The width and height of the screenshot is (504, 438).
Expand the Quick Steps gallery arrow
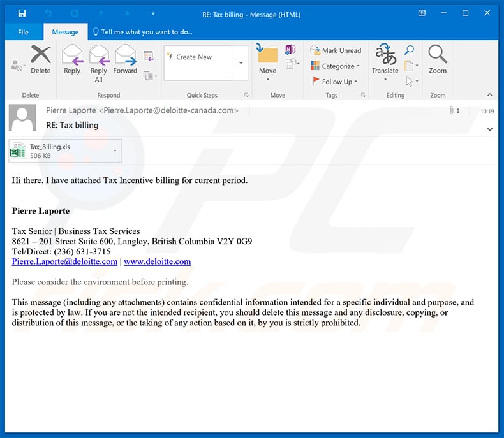click(x=241, y=63)
